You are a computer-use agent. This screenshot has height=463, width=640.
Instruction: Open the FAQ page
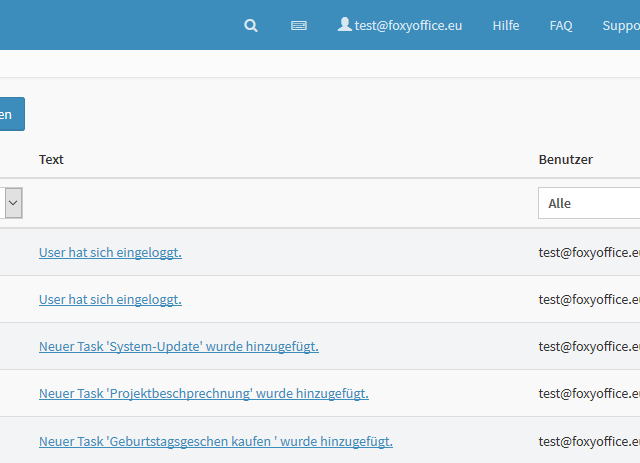[561, 25]
